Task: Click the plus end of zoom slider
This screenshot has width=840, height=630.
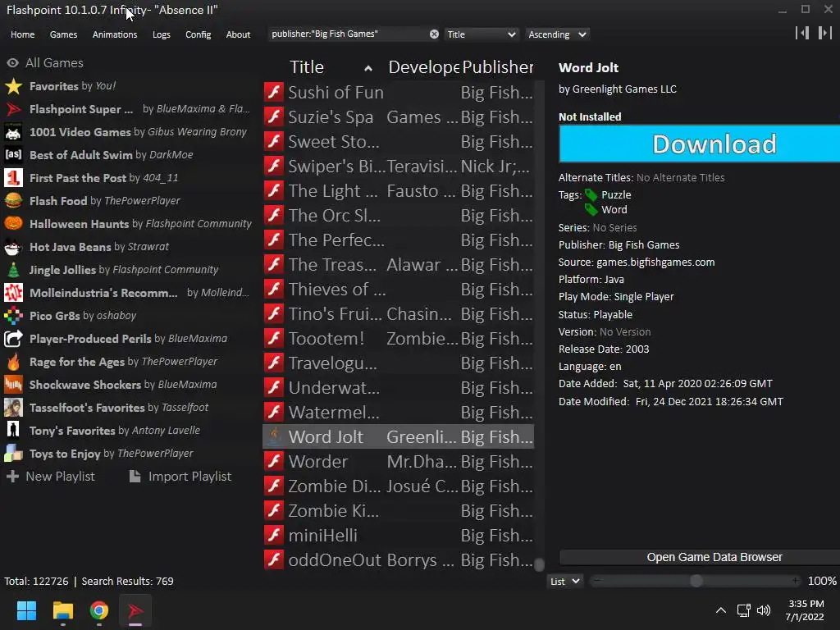Action: (x=796, y=581)
